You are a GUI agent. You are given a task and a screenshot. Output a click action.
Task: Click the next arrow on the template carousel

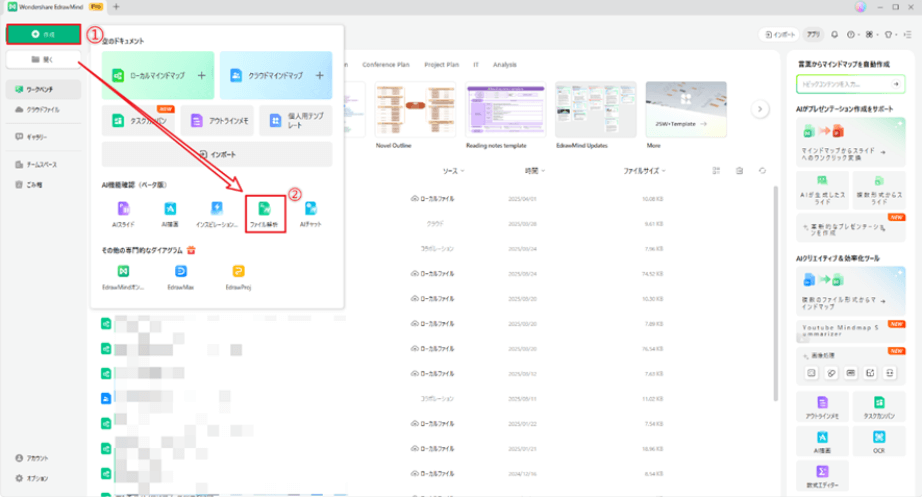coord(760,109)
